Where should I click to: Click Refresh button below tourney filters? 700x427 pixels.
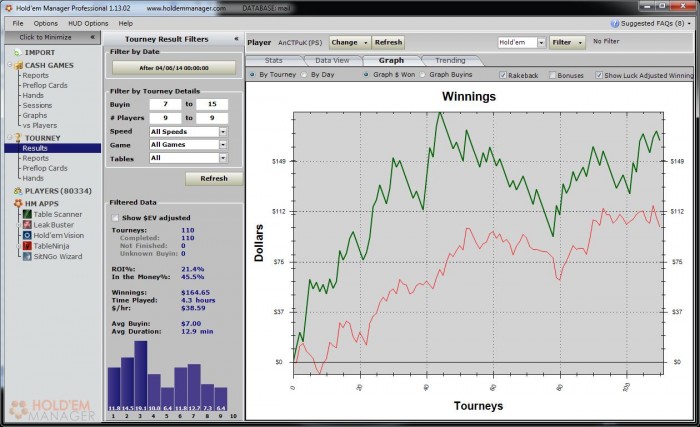coord(214,179)
